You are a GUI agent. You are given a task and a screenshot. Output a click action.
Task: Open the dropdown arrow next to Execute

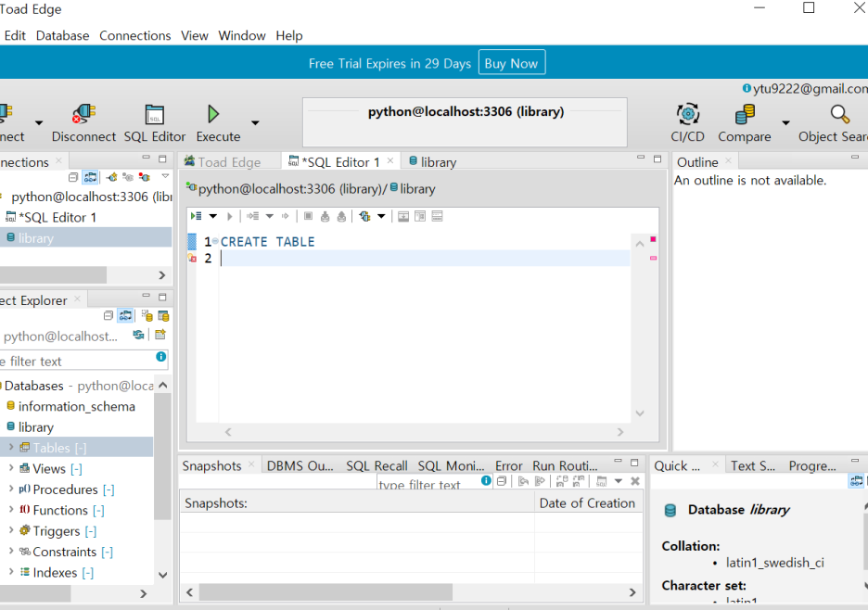[x=255, y=123]
